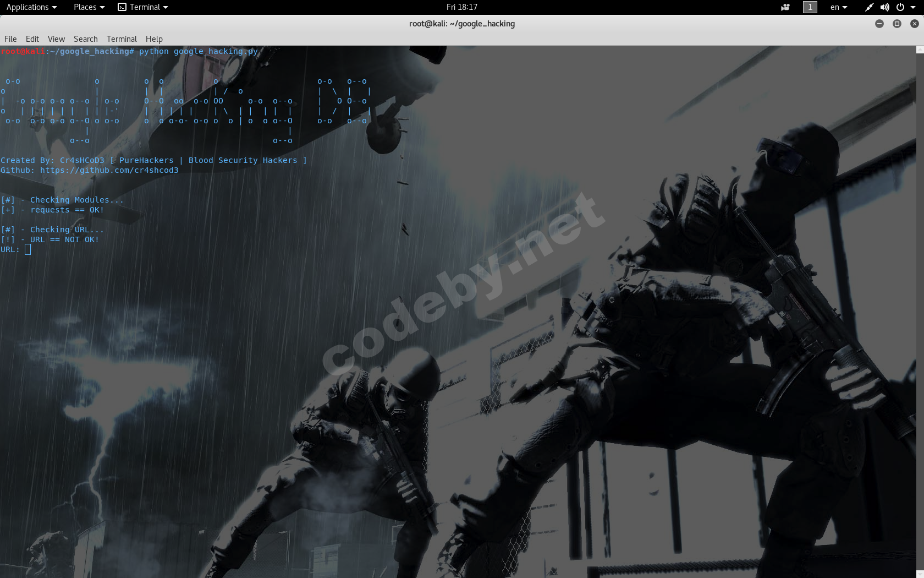Click the volume speaker icon
The height and width of the screenshot is (578, 924).
tap(884, 7)
